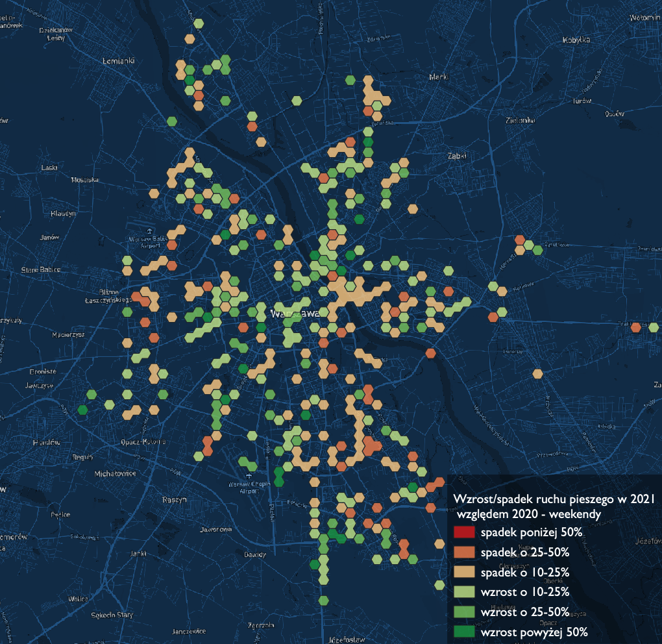Click the 'Stare Babice' map label
Screen dimensions: 662x644
point(40,269)
